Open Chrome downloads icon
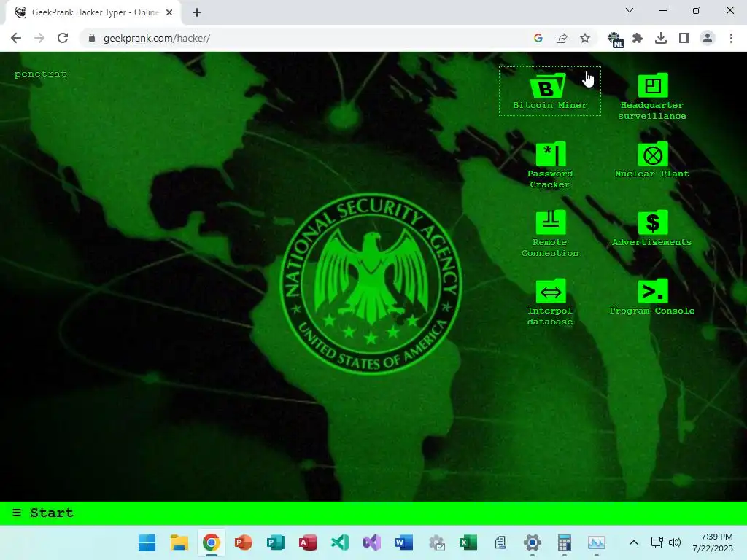747x560 pixels. (x=661, y=38)
